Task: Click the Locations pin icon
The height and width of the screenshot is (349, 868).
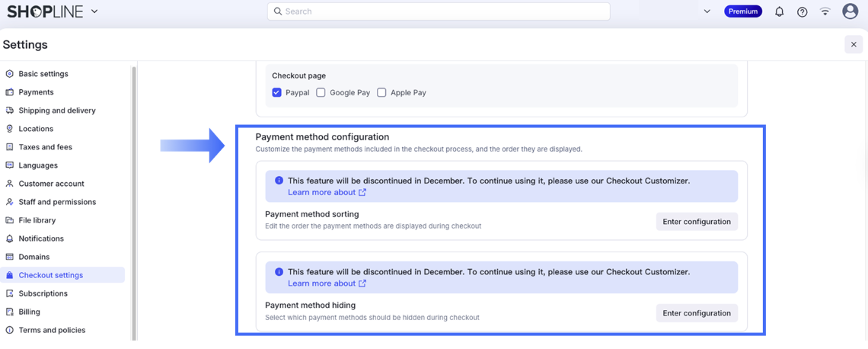Action: [x=10, y=129]
